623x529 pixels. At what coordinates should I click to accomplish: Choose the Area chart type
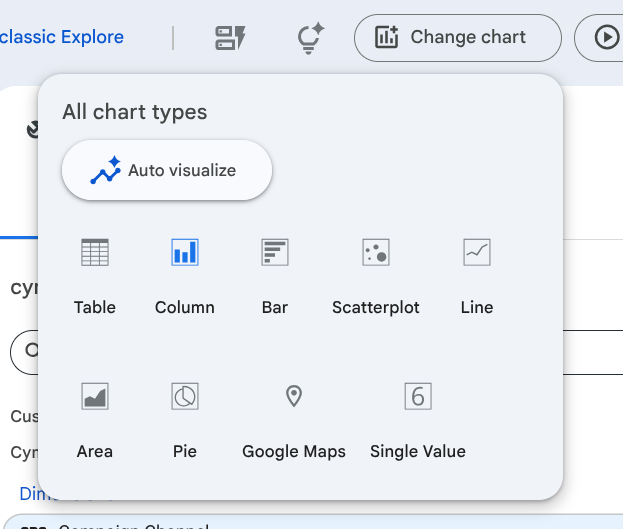(x=94, y=397)
